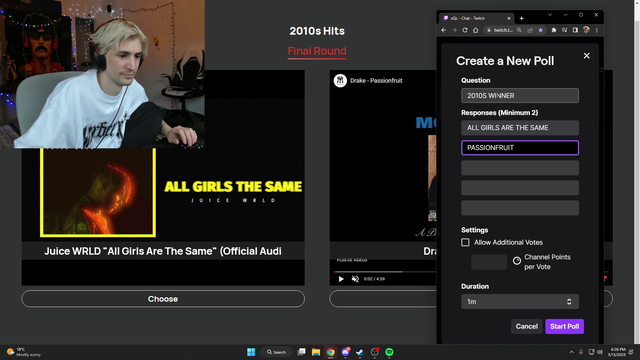
Task: Open the media control icon in Chrome toolbar
Action: point(564,30)
